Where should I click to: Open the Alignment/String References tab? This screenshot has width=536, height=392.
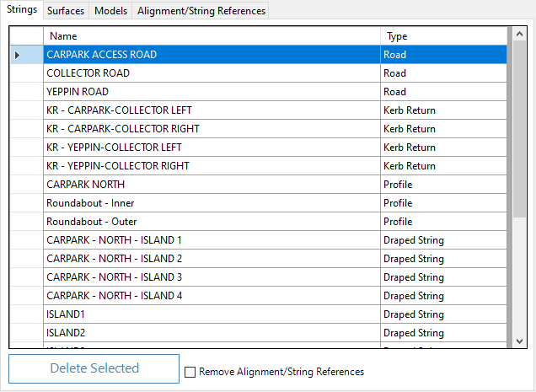201,11
